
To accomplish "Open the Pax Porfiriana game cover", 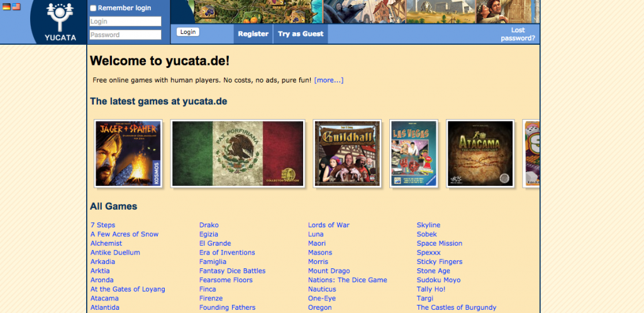I will coord(238,154).
